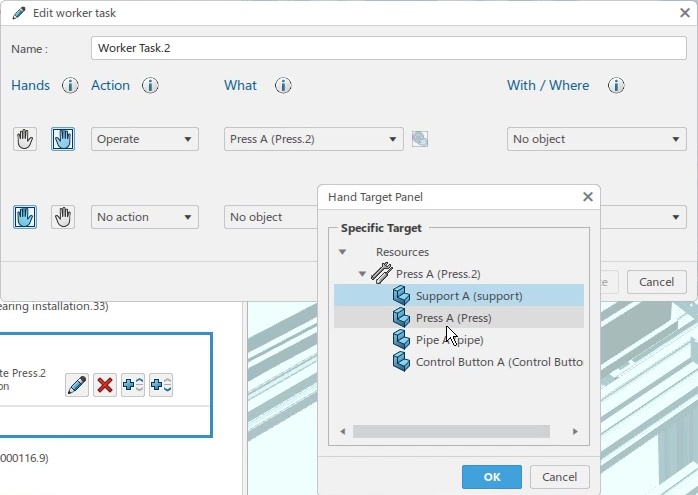Click the Control Button A part icon
Viewport: 698px width, 495px height.
coord(401,361)
